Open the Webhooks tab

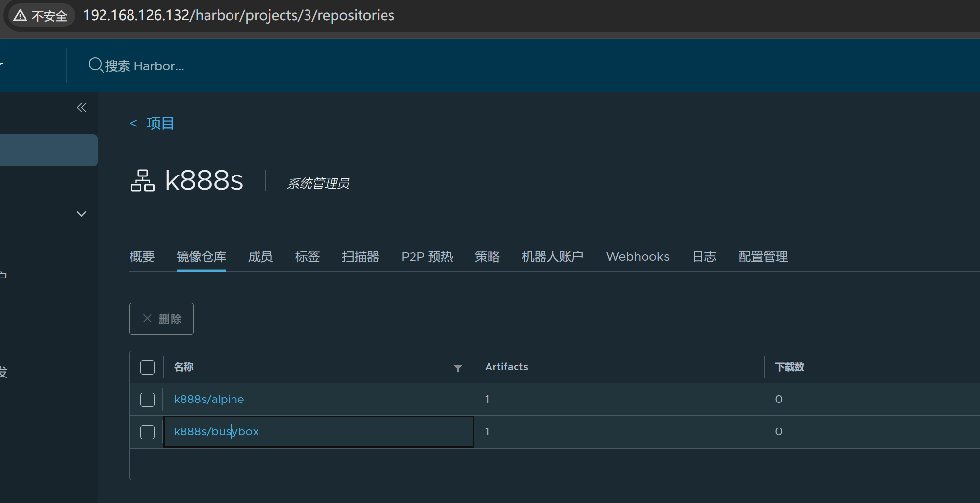pyautogui.click(x=637, y=257)
